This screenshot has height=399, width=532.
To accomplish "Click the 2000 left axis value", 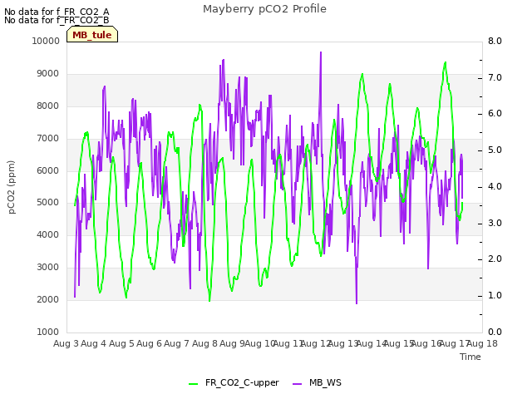I will coord(48,299).
